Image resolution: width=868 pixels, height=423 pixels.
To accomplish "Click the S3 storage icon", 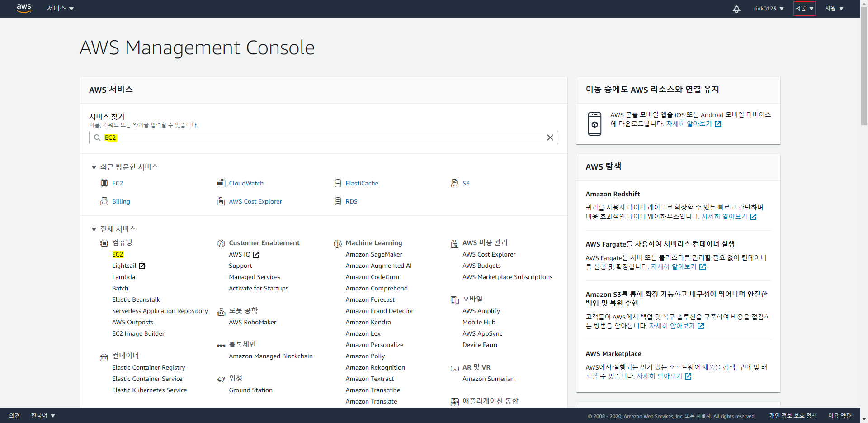I will pos(455,183).
